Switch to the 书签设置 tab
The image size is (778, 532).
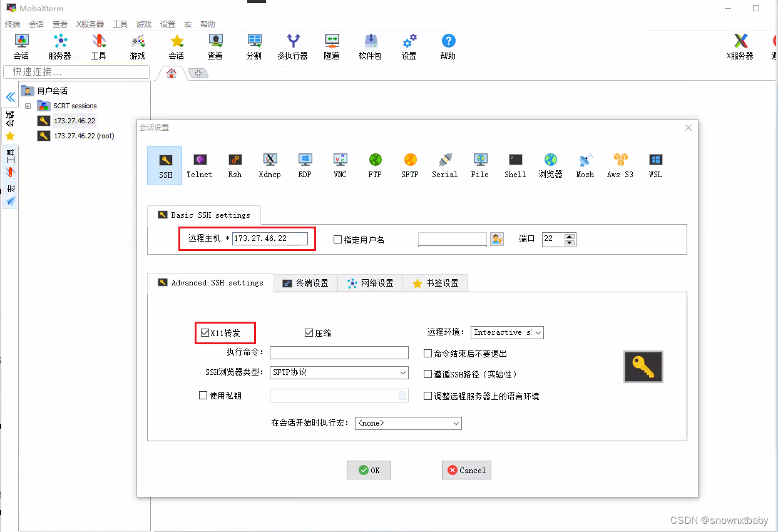436,283
